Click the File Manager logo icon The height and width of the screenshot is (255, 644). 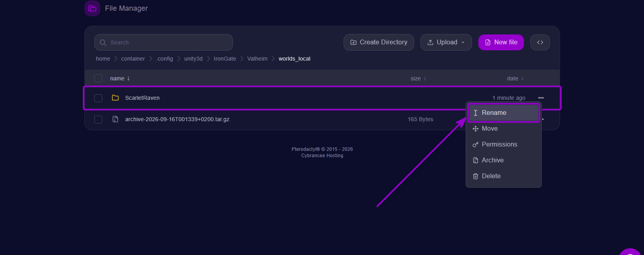(92, 8)
